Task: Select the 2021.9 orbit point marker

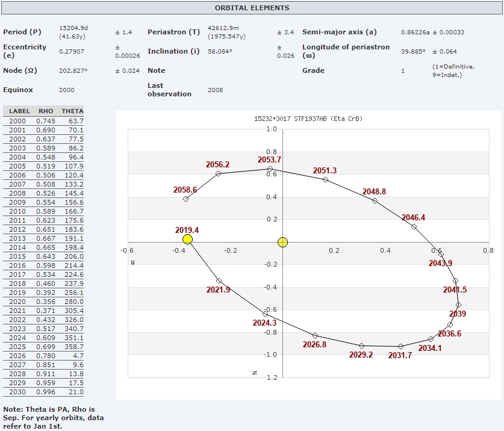Action: pyautogui.click(x=219, y=281)
